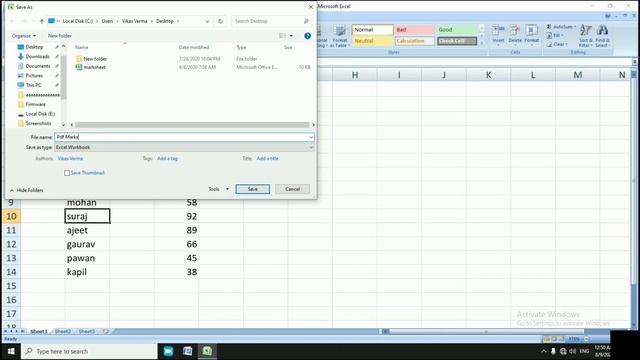Click Fill in the Editing group

pyautogui.click(x=554, y=36)
